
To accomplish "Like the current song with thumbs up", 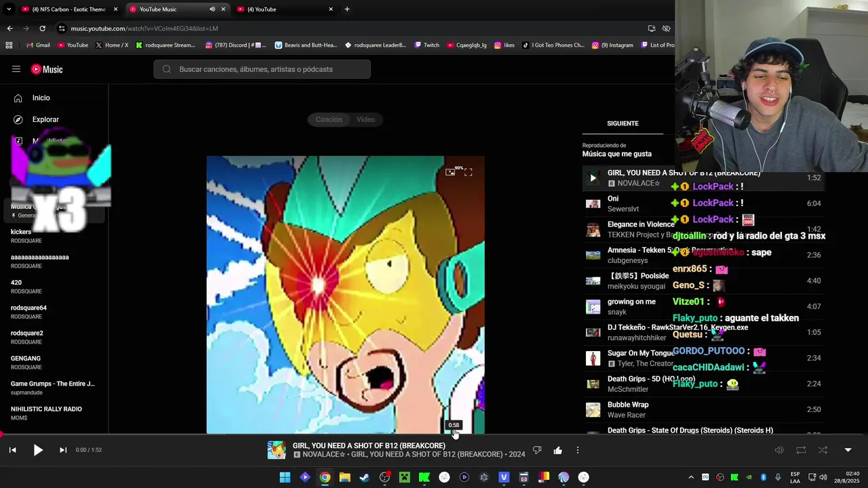I will [557, 450].
